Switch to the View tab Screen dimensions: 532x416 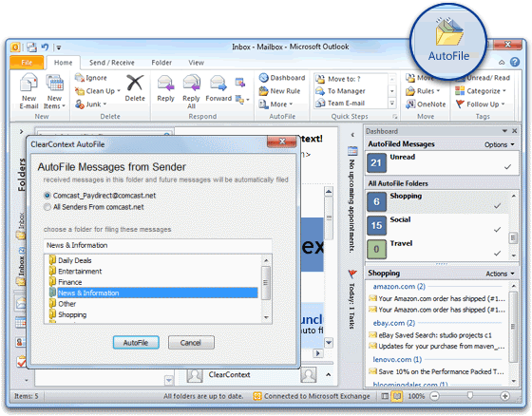(196, 63)
